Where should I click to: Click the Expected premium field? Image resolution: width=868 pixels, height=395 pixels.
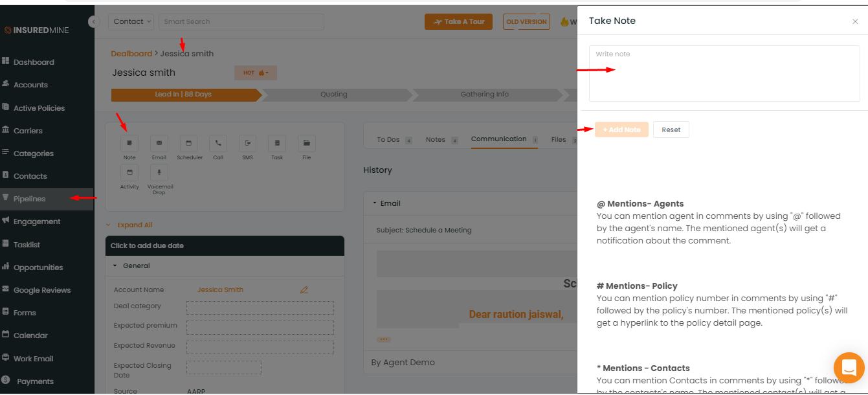tap(260, 328)
